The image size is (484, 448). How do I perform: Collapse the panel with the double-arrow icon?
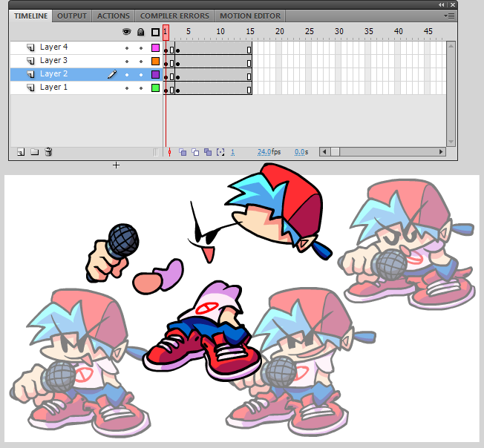pos(442,4)
